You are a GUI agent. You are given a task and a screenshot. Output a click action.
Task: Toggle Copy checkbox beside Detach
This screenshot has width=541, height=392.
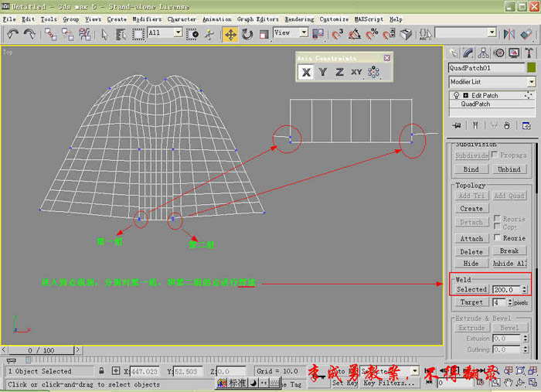click(497, 226)
